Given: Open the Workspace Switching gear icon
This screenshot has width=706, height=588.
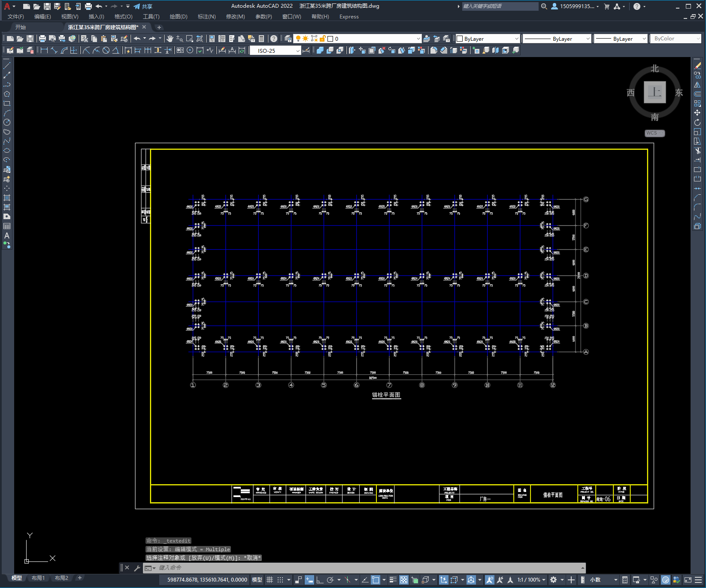Looking at the screenshot, I should coord(554,580).
